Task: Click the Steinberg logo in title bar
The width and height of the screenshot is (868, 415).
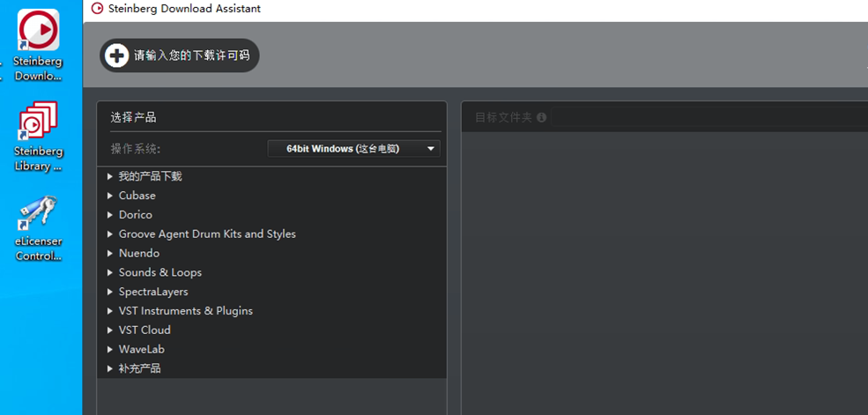Action: (97, 9)
